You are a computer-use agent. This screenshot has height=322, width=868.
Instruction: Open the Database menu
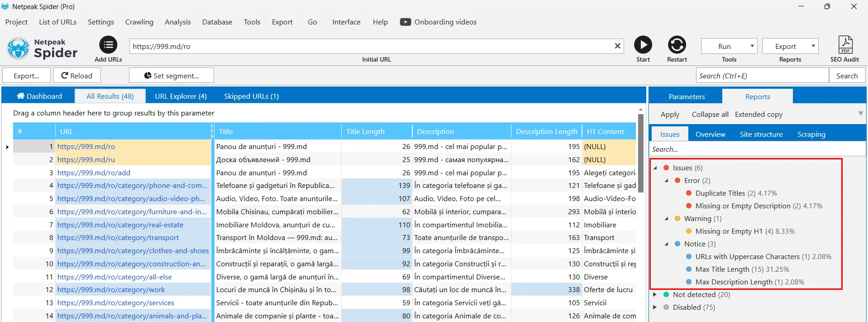pyautogui.click(x=217, y=22)
